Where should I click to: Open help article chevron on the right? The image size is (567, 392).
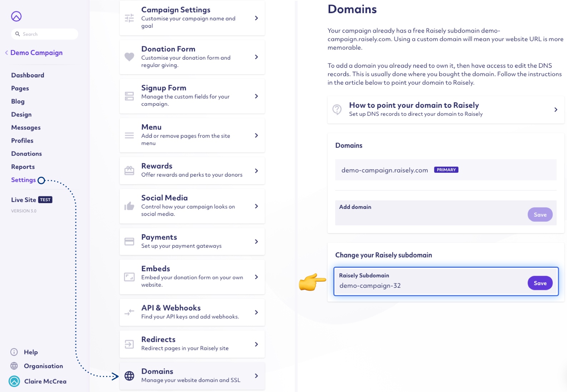point(556,110)
